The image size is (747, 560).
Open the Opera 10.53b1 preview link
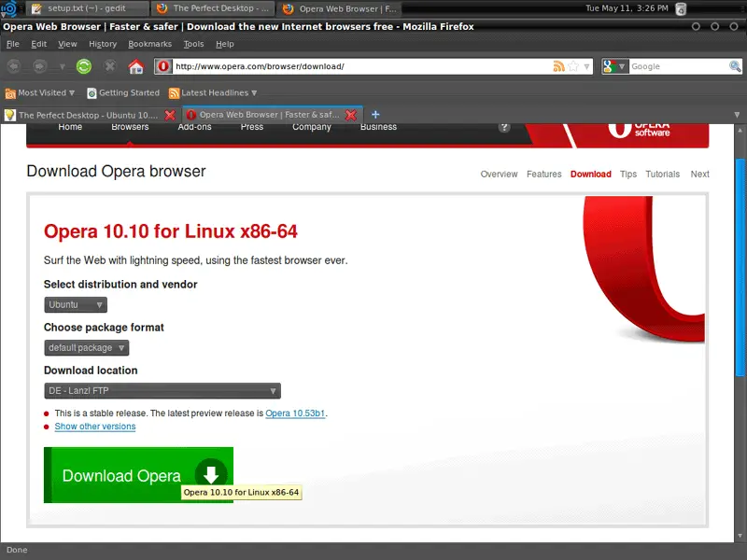tap(295, 413)
